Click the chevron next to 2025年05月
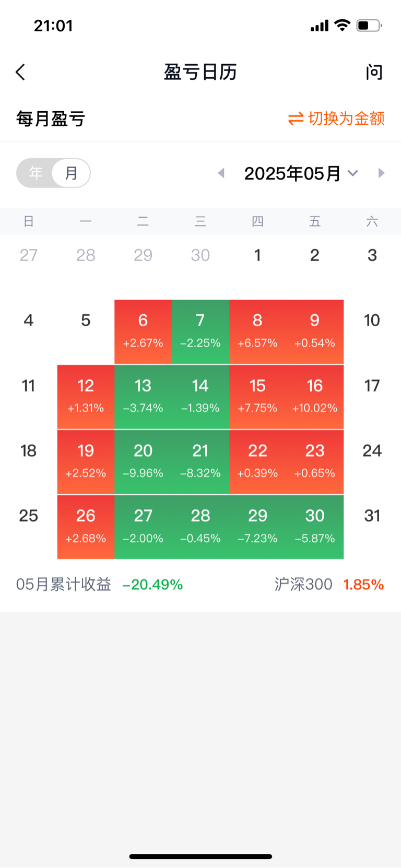 tap(353, 173)
